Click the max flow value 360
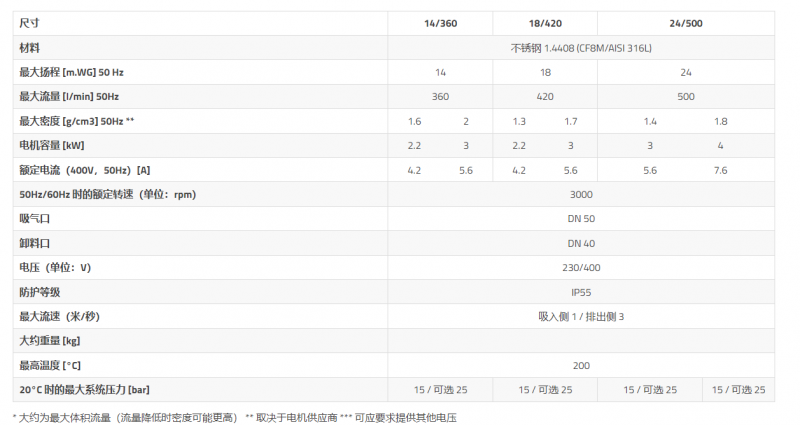Screen dimensions: 800x425 440,96
